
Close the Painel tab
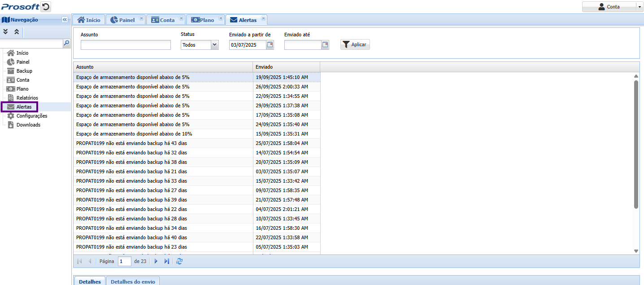141,18
